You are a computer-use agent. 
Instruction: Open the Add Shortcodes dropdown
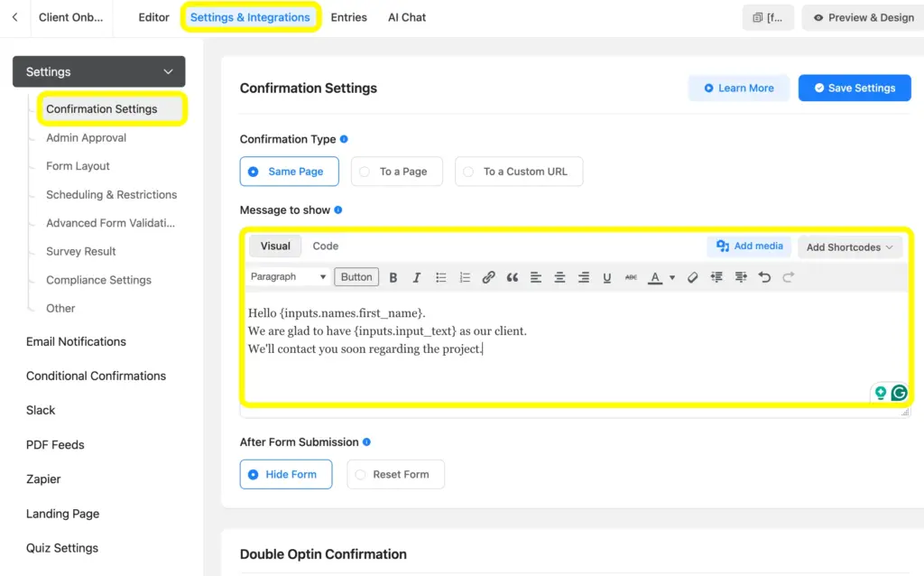coord(850,247)
